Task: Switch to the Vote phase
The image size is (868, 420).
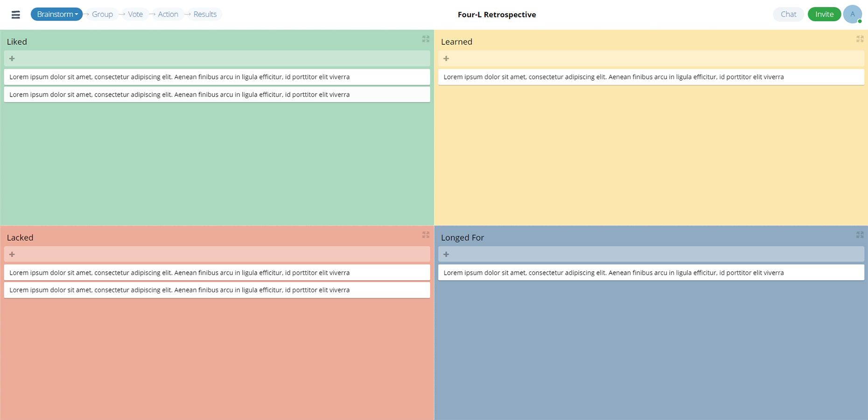Action: click(x=135, y=14)
